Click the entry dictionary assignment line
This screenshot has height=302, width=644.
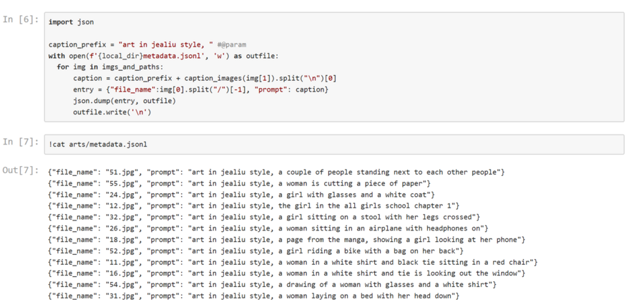click(200, 89)
